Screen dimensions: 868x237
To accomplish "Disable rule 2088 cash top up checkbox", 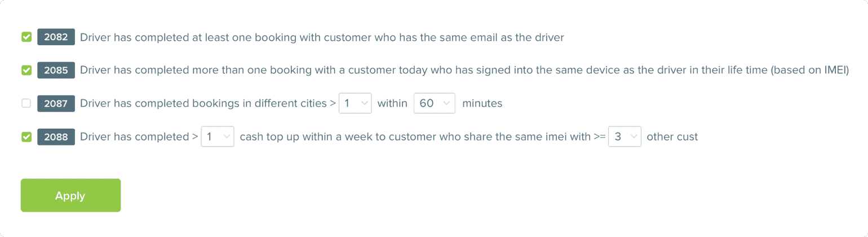I will (26, 137).
